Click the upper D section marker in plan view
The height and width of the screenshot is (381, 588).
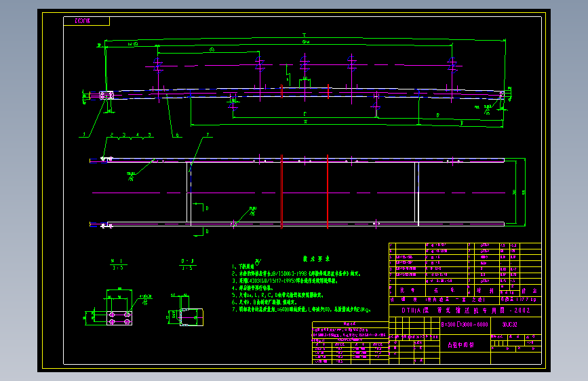click(x=200, y=207)
